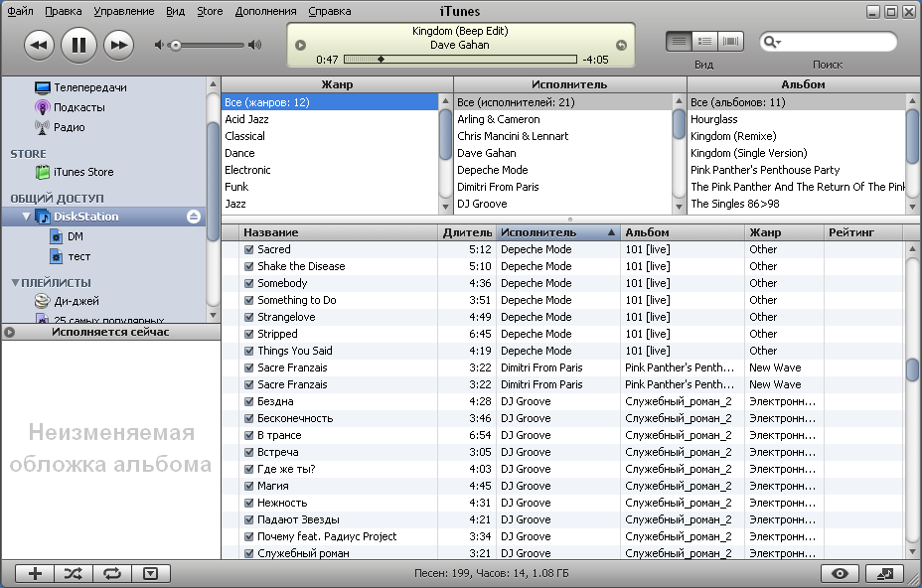Click the previous track rewind button
The width and height of the screenshot is (922, 588).
click(x=39, y=46)
